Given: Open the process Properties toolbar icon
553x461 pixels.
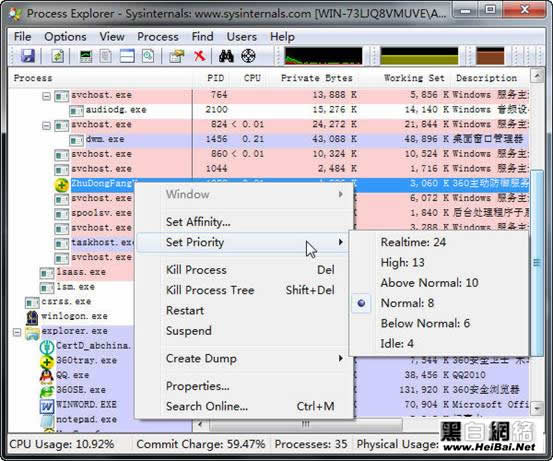Looking at the screenshot, I should pos(176,56).
